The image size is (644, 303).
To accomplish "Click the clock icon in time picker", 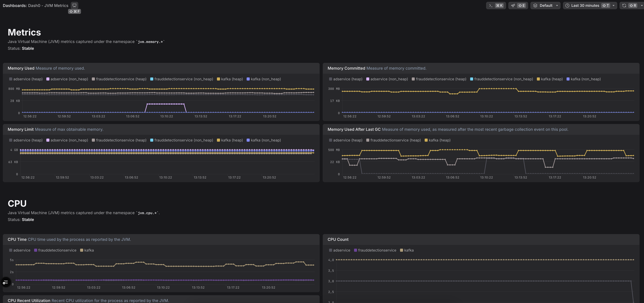I will click(567, 5).
